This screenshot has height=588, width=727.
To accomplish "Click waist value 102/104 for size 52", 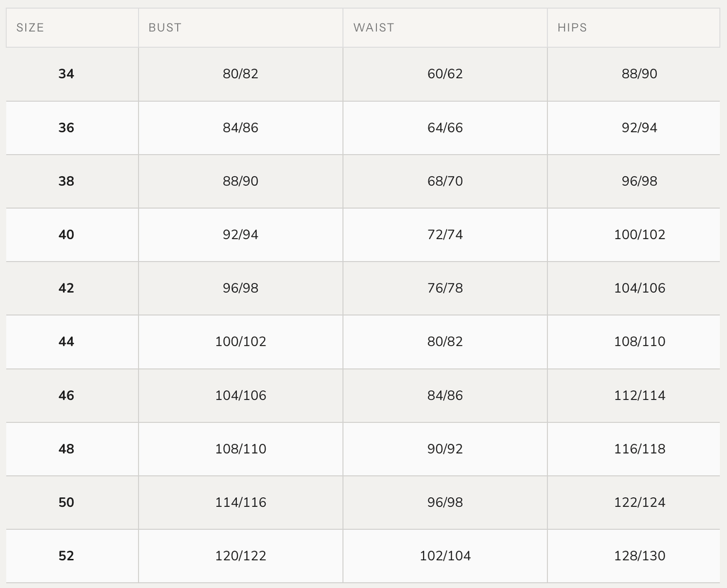I will 445,556.
